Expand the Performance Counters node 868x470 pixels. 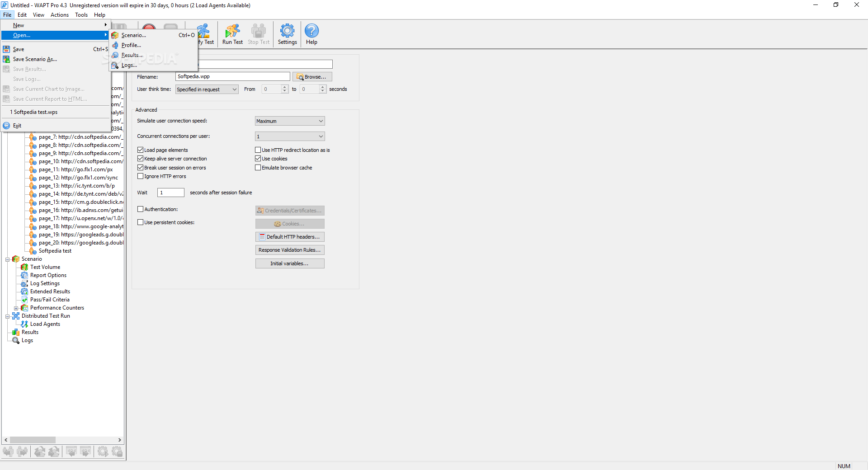[x=16, y=308]
